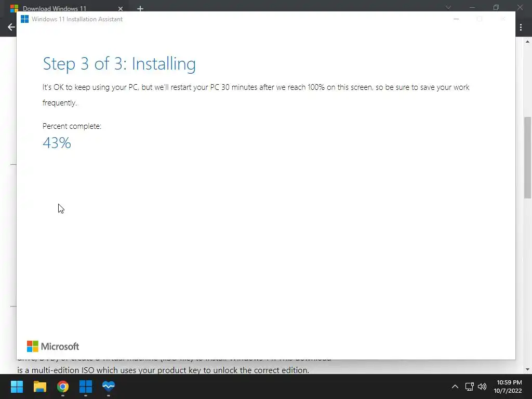Switch to Google Chrome in the taskbar
Screen dimensions: 532x399
point(63,387)
